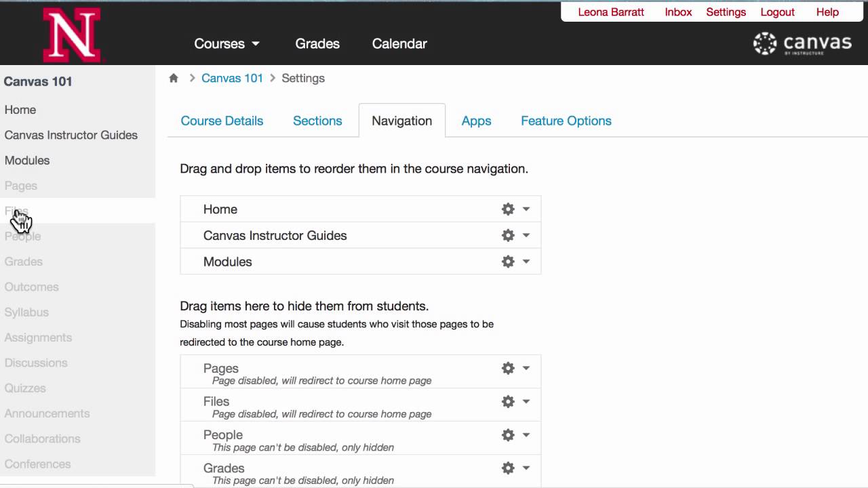
Task: Expand the dropdown arrow on Home row
Action: click(x=526, y=209)
